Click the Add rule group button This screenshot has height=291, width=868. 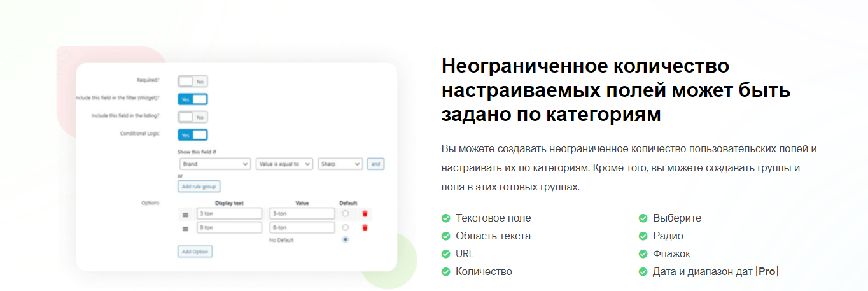(199, 187)
